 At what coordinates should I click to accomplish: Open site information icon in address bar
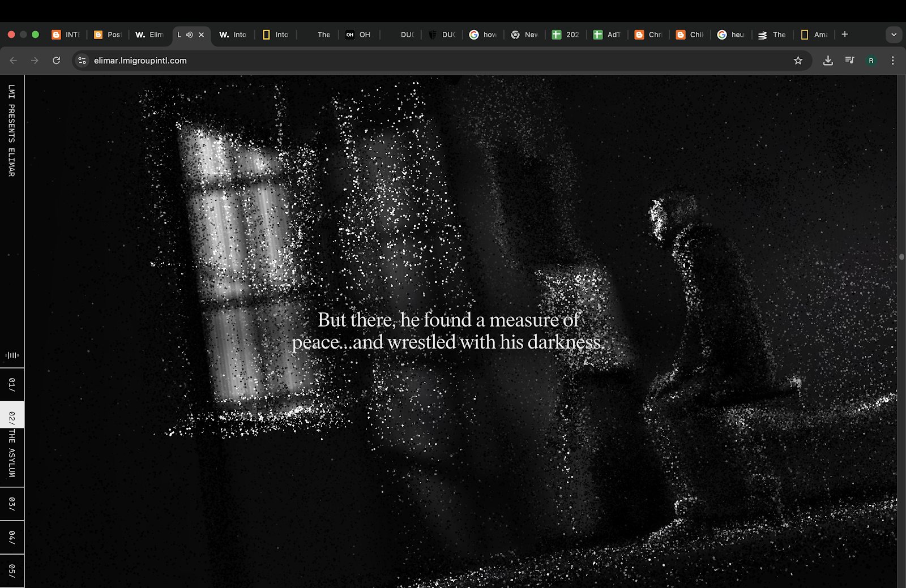pos(82,61)
